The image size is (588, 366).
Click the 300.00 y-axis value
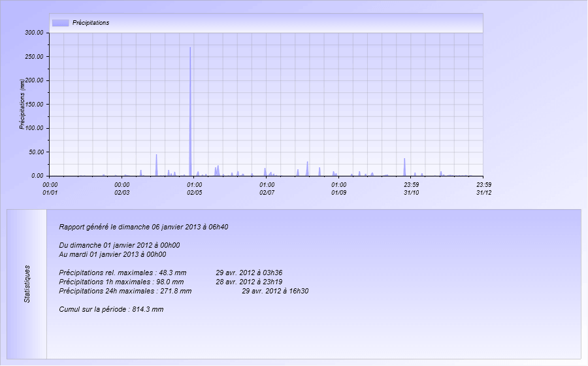(34, 33)
